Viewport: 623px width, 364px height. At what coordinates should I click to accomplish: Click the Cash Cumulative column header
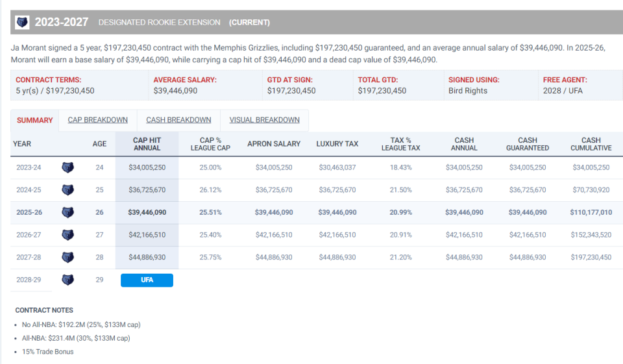[x=591, y=144]
